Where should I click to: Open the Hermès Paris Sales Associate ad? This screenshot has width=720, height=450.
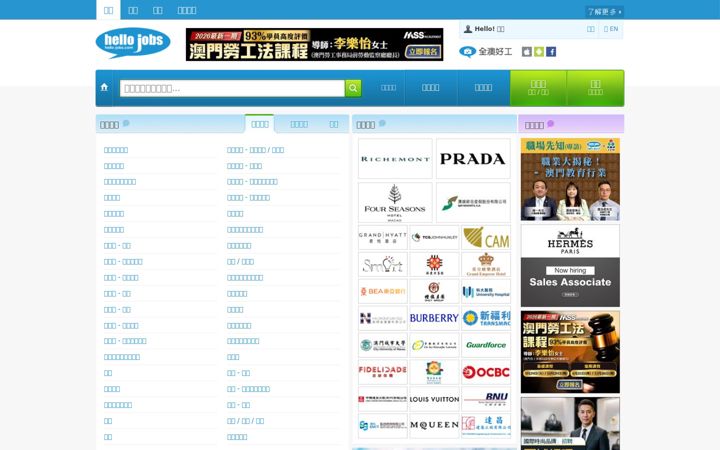(570, 266)
